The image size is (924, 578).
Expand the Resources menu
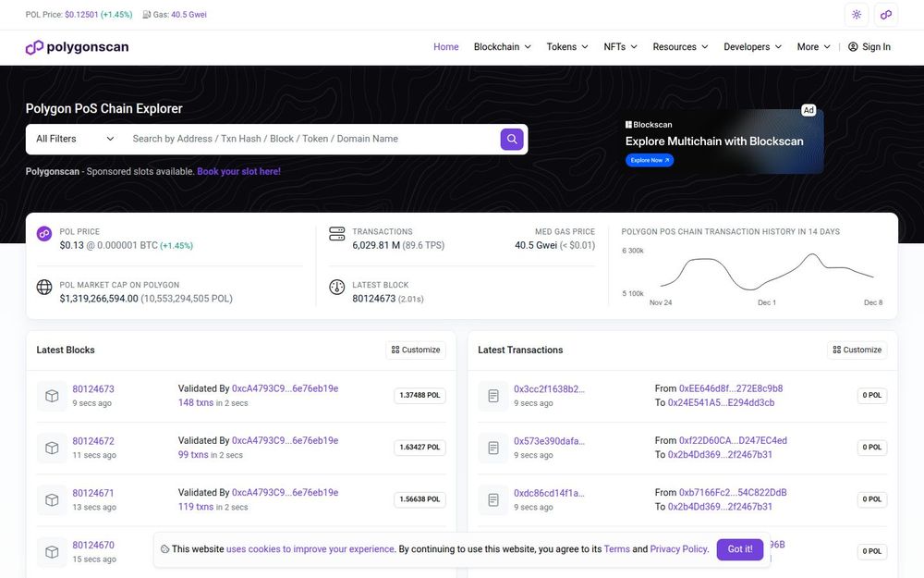[680, 47]
